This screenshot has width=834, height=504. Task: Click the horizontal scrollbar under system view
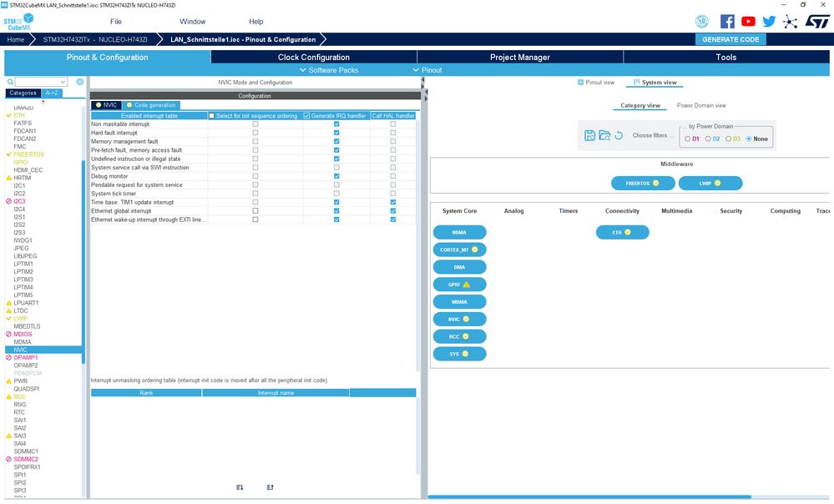589,497
